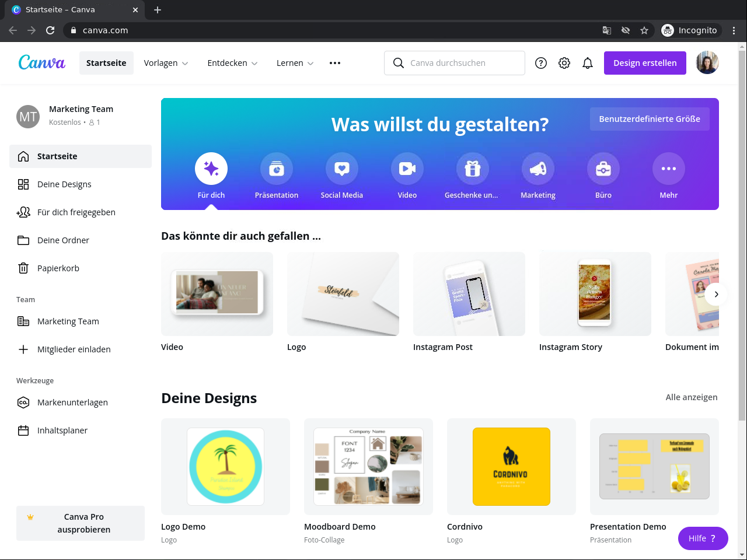Click the MT team avatar
Image resolution: width=747 pixels, height=560 pixels.
(28, 117)
